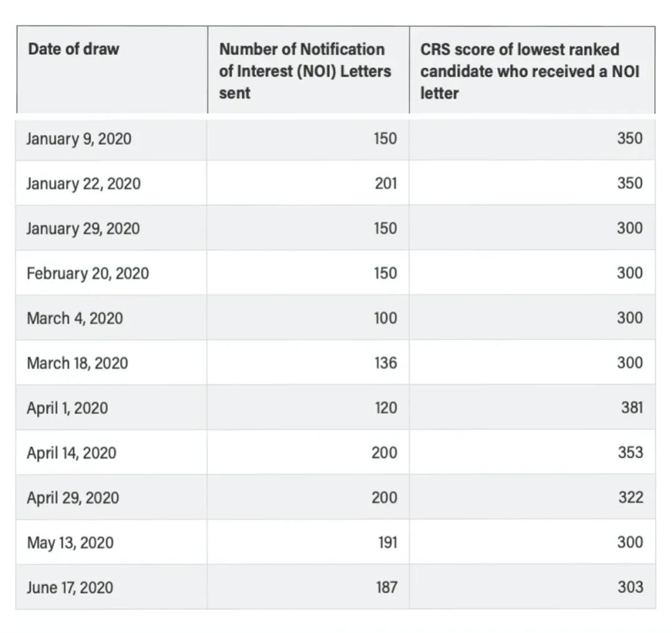Select the 303 CRS score value

[630, 588]
